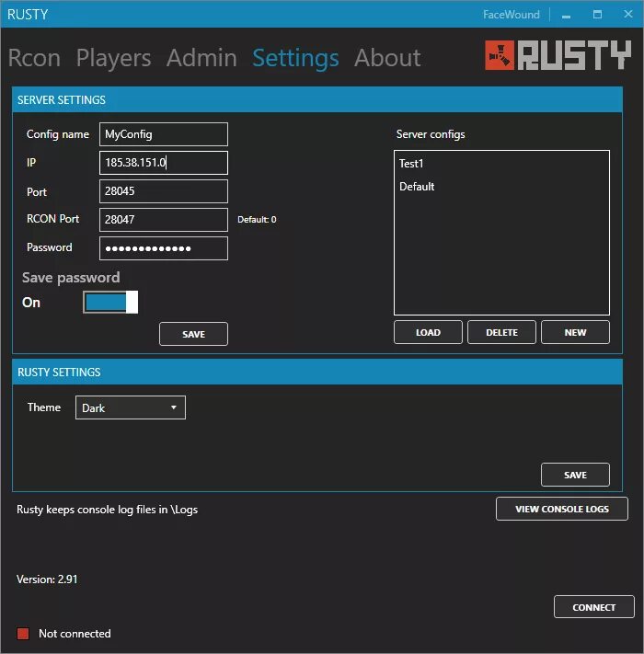
Task: Toggle the Save password switch
Action: (110, 302)
